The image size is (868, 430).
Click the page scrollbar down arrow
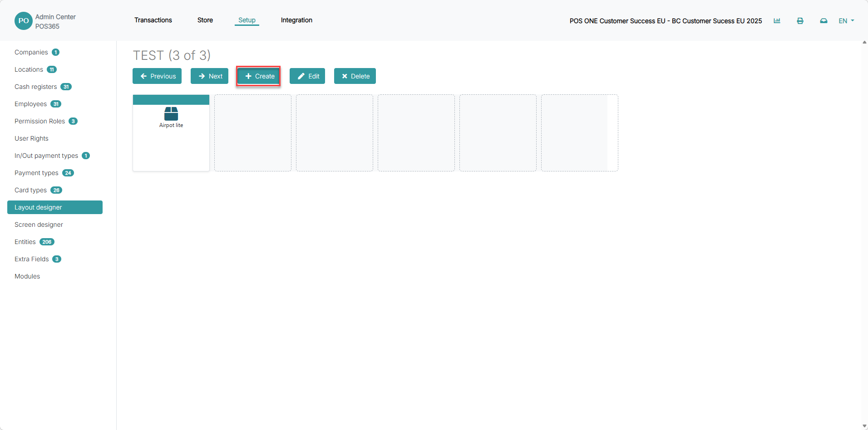coord(864,426)
